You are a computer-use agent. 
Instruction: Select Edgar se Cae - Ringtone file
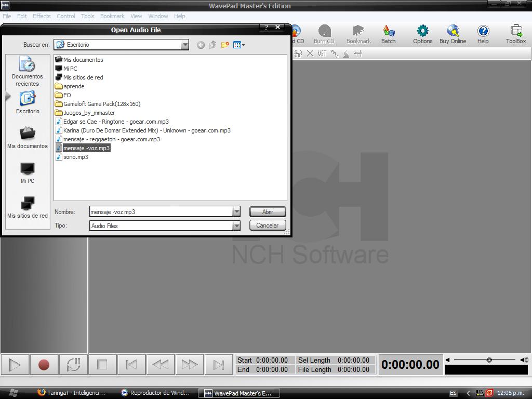click(x=112, y=122)
